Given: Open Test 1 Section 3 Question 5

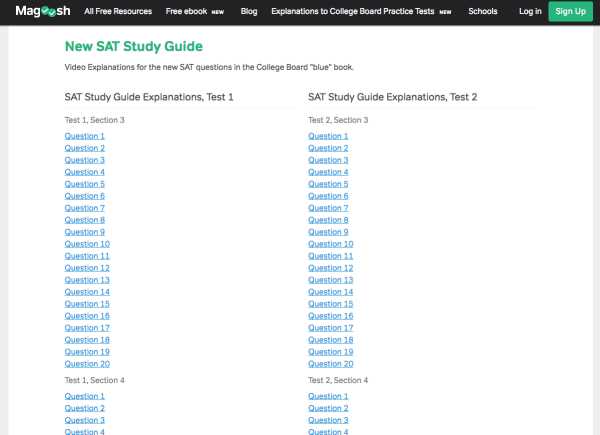Looking at the screenshot, I should tap(85, 184).
